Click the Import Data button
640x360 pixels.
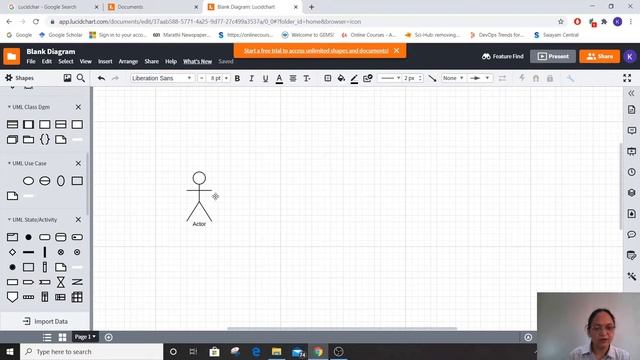pyautogui.click(x=45, y=322)
